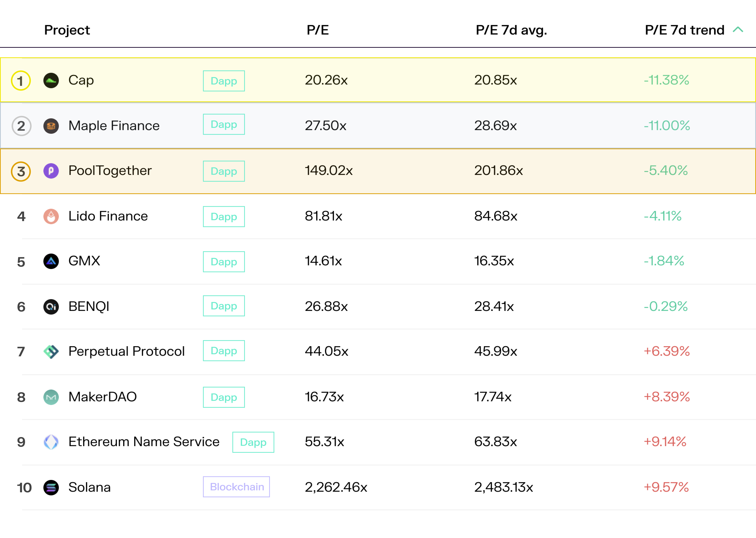This screenshot has height=538, width=756.
Task: Click the GMX triangle logo icon
Action: (x=51, y=261)
